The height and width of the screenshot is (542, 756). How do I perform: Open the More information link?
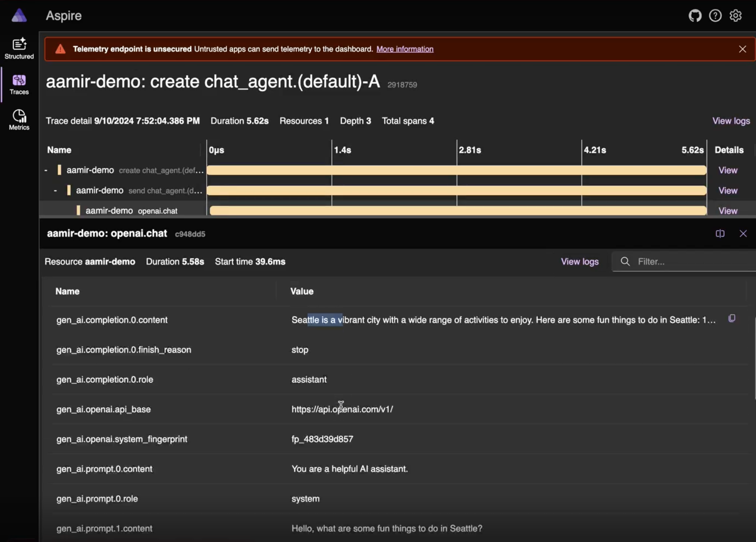405,49
